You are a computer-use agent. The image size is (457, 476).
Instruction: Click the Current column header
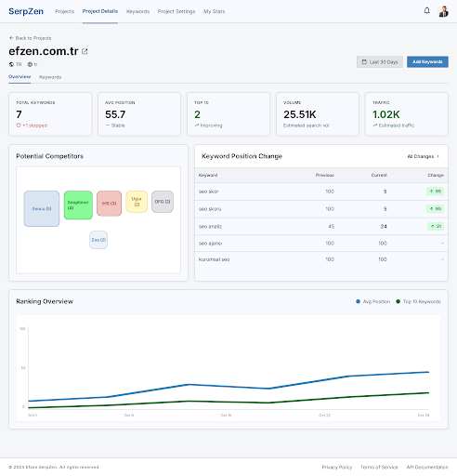click(x=379, y=175)
